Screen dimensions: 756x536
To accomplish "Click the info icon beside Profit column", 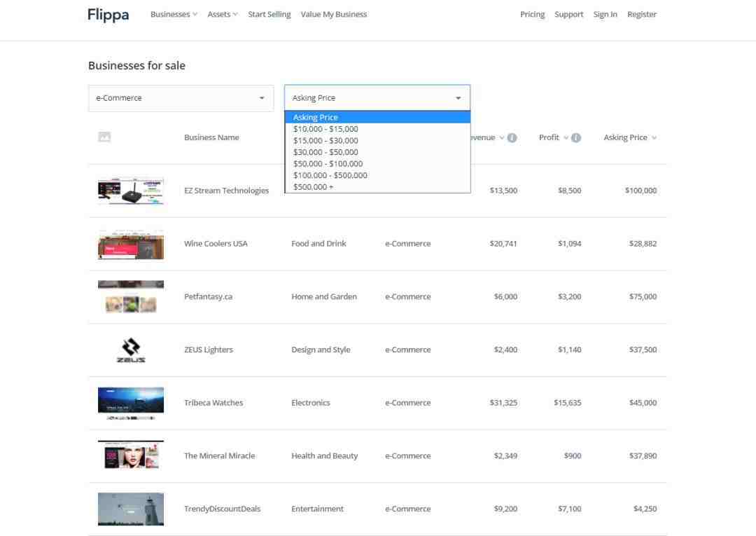I will click(575, 137).
